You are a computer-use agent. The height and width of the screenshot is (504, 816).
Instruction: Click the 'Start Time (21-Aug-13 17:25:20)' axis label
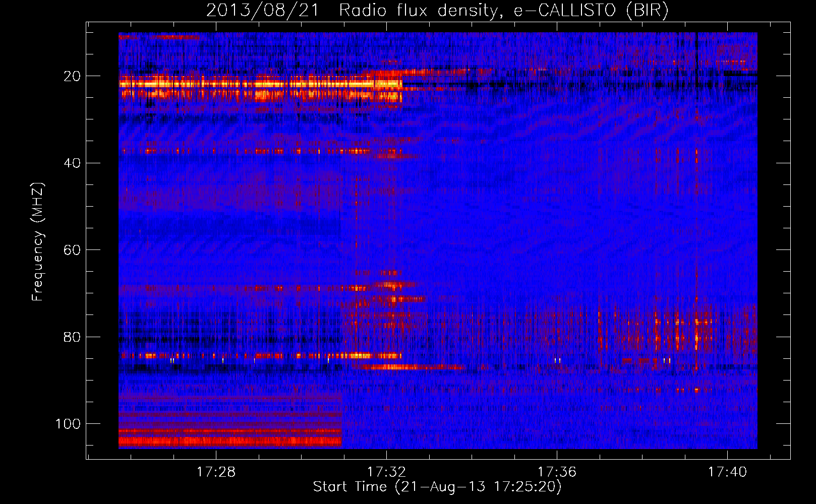pyautogui.click(x=437, y=487)
